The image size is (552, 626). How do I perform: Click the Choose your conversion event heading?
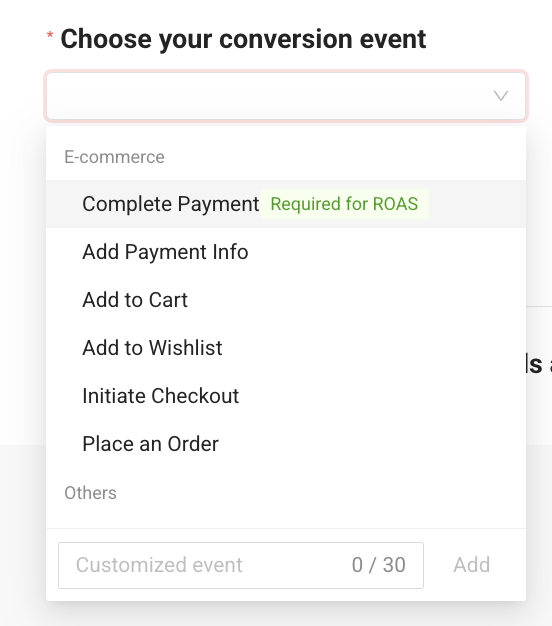click(x=243, y=39)
